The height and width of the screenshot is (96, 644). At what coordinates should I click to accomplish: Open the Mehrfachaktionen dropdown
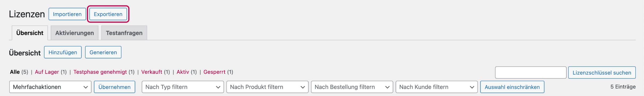click(x=50, y=87)
